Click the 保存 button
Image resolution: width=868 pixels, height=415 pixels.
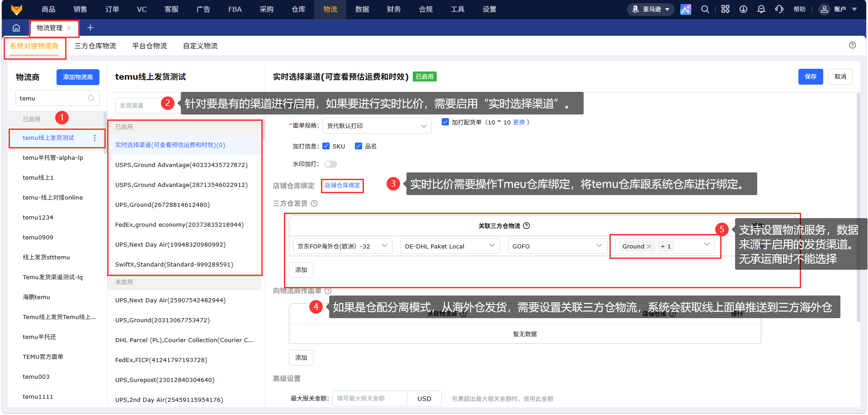811,76
